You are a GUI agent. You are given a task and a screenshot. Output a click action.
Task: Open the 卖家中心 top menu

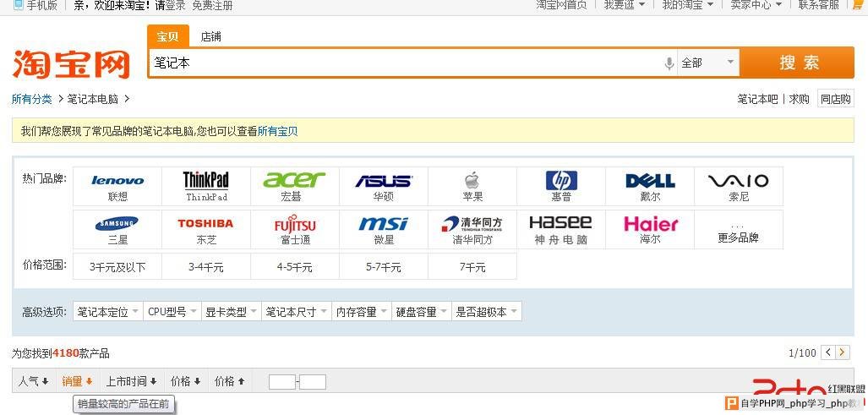[756, 5]
